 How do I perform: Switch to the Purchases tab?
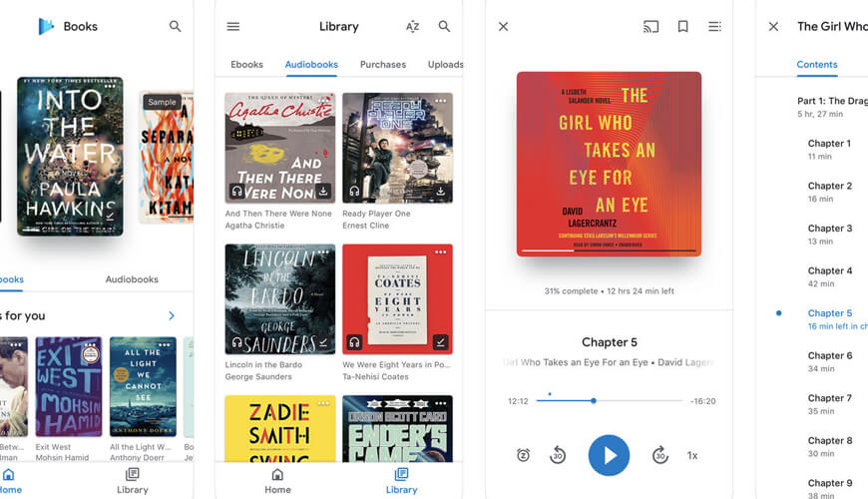point(383,64)
